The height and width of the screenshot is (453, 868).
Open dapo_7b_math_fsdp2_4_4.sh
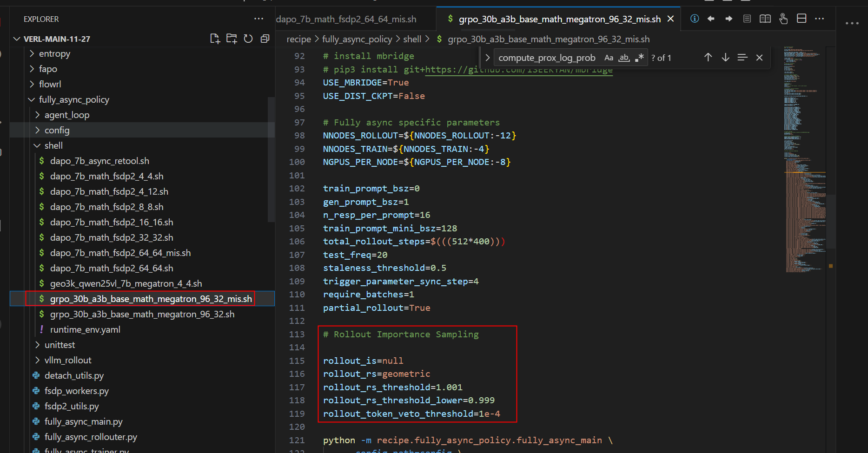[x=106, y=176]
